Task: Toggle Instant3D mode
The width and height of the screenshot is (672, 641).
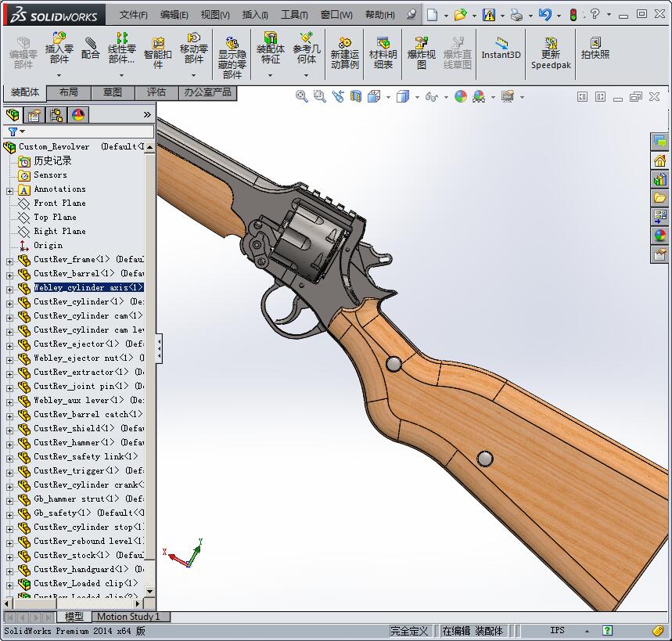Action: coord(500,48)
